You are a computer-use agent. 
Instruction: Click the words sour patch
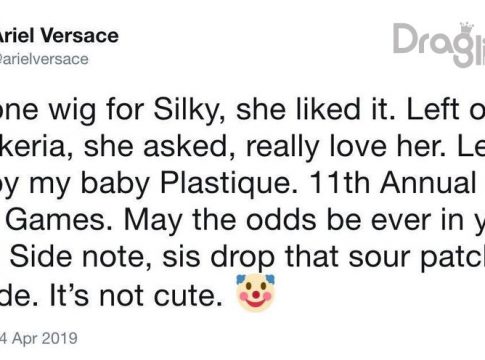[417, 258]
